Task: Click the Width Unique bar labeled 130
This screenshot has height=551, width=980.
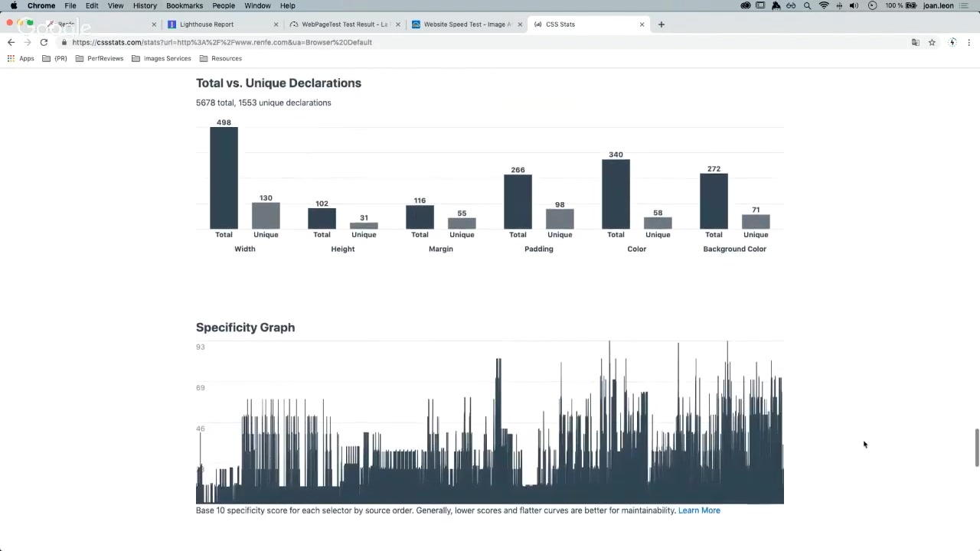Action: [266, 216]
